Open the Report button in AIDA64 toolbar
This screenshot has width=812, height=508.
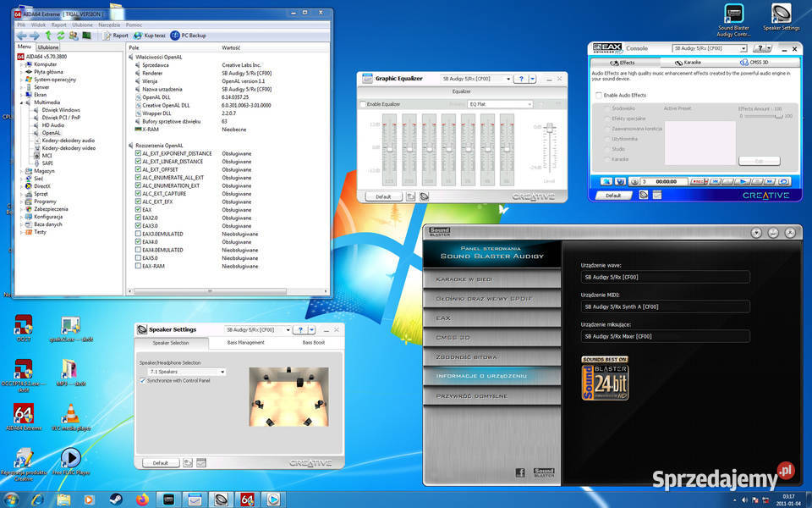coord(116,36)
